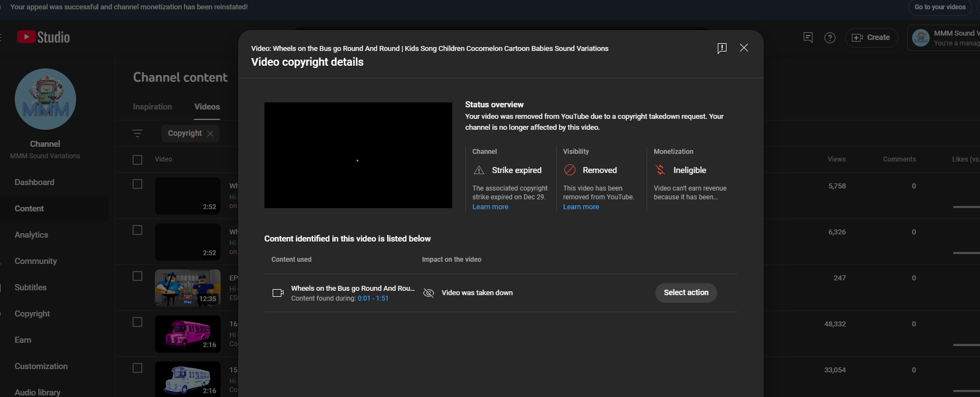Viewport: 980px width, 397px height.
Task: Click the Strike expired warning icon
Action: [479, 170]
